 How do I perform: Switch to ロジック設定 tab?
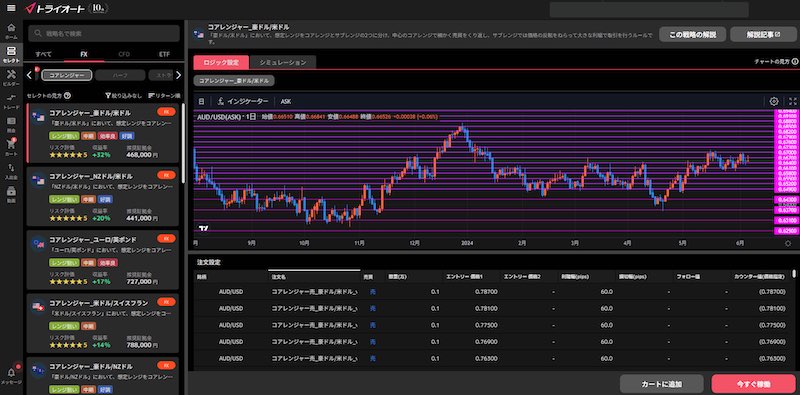(221, 62)
